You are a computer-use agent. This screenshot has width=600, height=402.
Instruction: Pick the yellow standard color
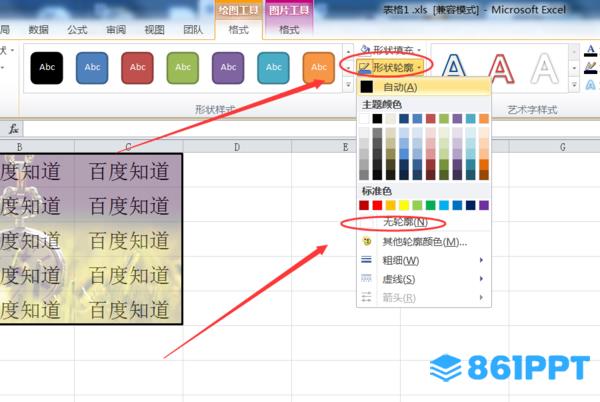[404, 205]
